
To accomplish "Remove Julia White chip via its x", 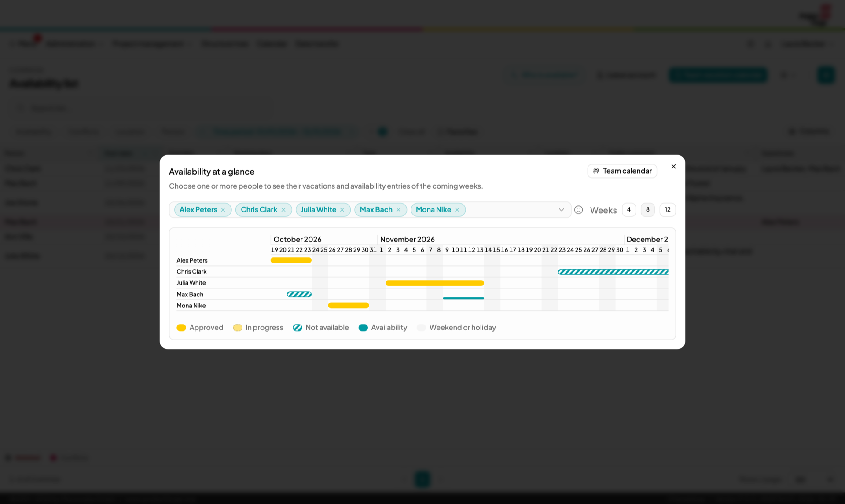I will (x=342, y=210).
